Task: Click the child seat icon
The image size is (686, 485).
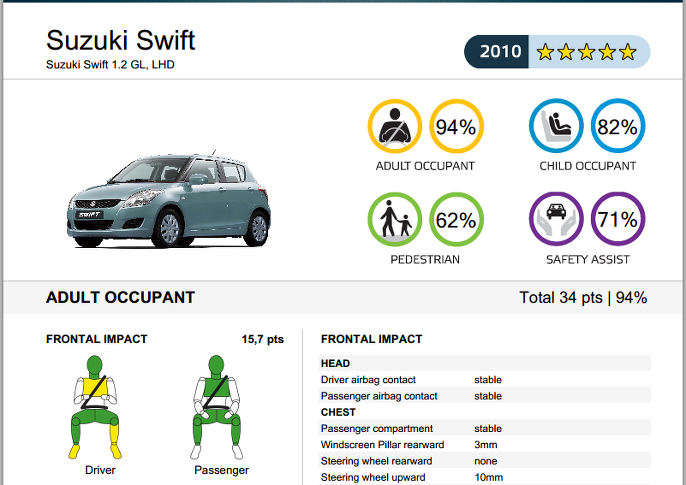Action: pos(556,126)
